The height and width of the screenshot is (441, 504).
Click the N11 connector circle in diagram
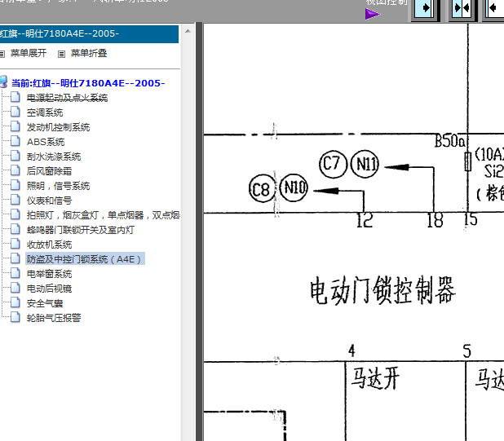point(365,164)
